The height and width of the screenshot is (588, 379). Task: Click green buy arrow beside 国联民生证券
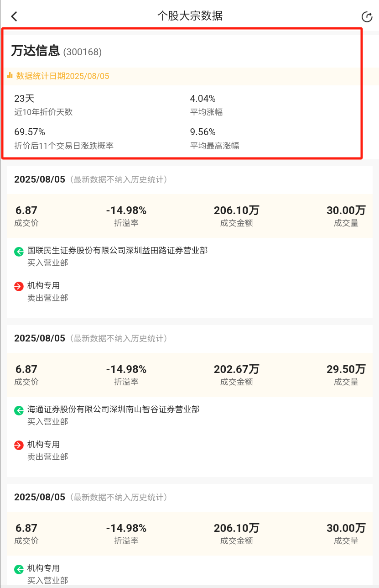coord(19,251)
